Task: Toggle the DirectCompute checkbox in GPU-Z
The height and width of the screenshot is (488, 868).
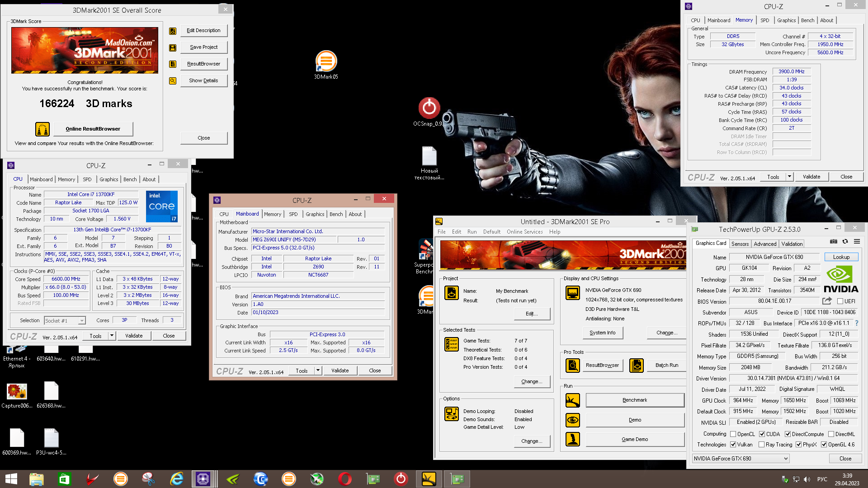Action: [x=788, y=434]
